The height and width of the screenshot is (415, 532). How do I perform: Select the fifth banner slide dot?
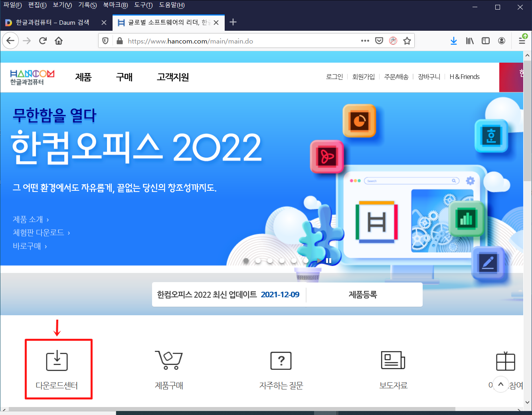[294, 261]
